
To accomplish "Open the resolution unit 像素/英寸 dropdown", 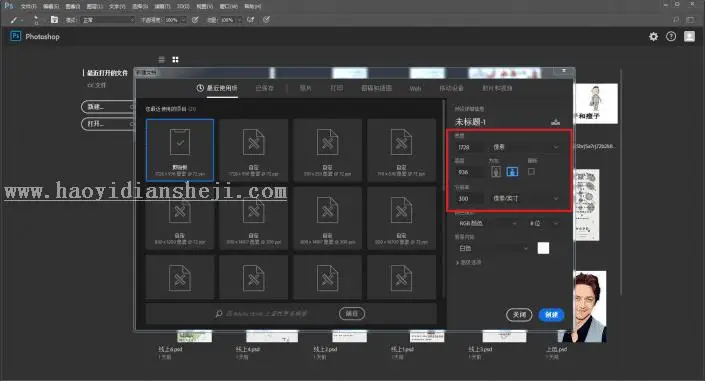I will [x=526, y=198].
